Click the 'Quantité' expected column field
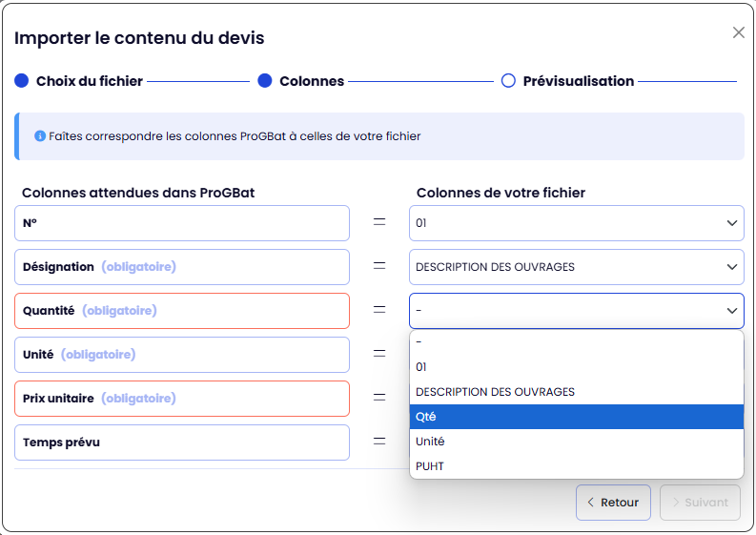Screen dimensions: 756x535 pos(182,311)
